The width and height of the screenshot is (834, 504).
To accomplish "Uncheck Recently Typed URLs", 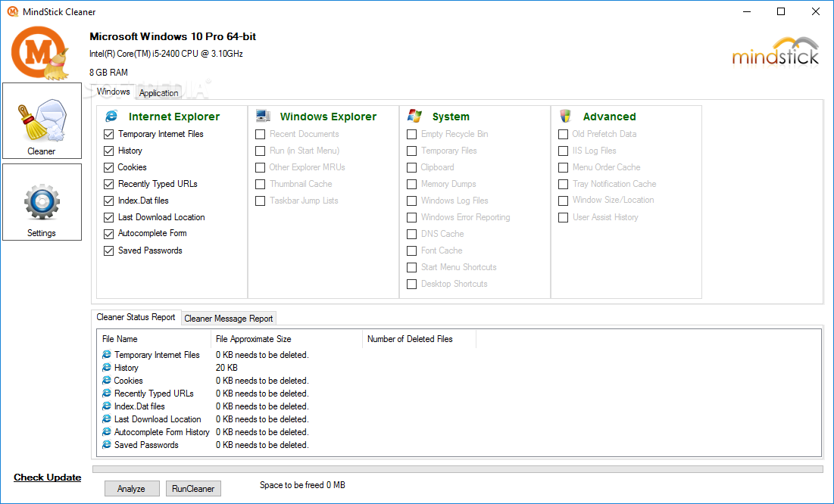I will 109,185.
